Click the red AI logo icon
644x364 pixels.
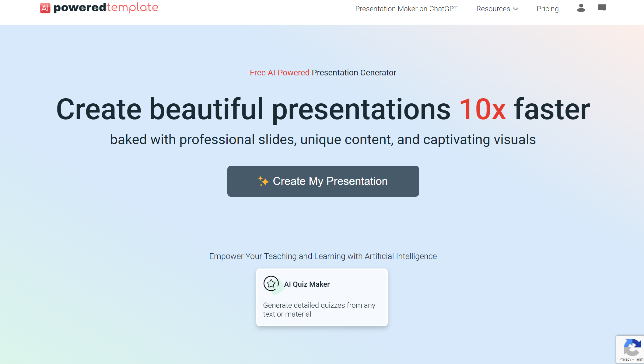pyautogui.click(x=45, y=8)
